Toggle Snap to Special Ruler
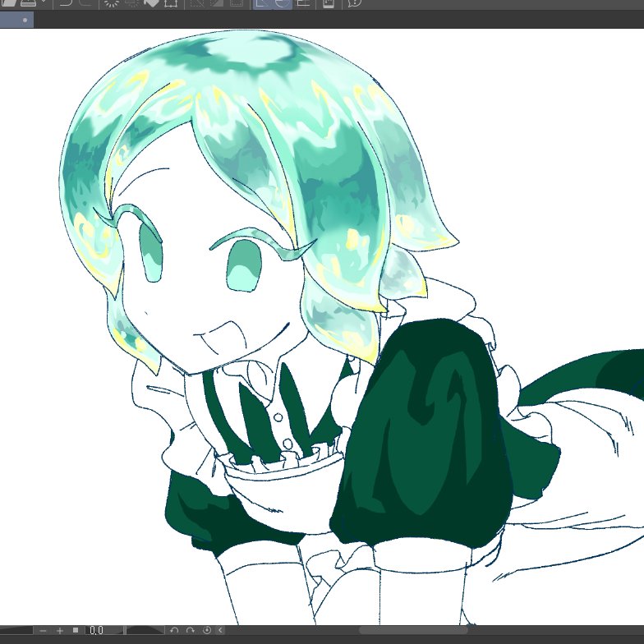644x644 pixels. [x=283, y=3]
